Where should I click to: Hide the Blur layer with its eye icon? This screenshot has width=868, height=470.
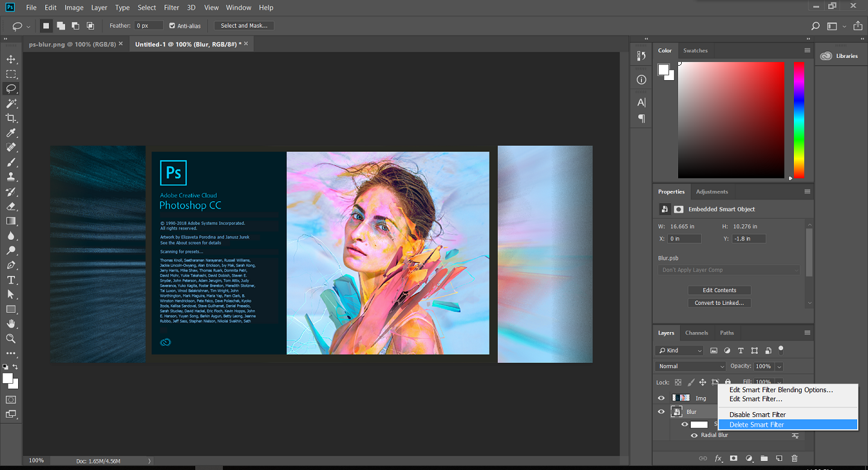click(661, 412)
